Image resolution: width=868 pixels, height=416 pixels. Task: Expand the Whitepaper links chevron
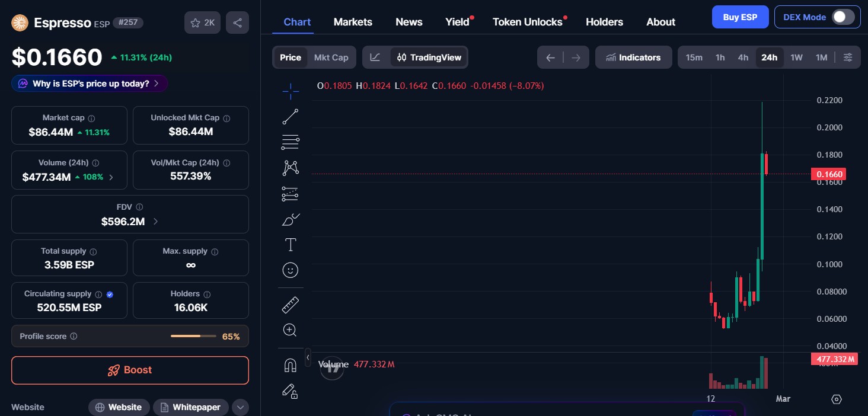click(241, 407)
